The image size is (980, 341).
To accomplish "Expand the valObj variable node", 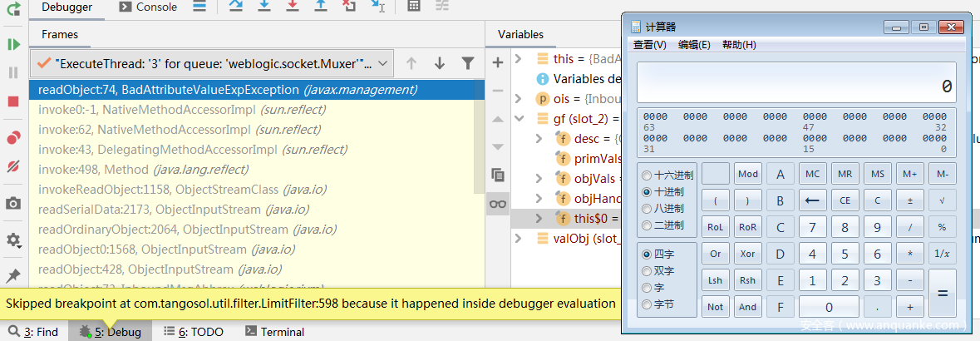I will click(518, 239).
